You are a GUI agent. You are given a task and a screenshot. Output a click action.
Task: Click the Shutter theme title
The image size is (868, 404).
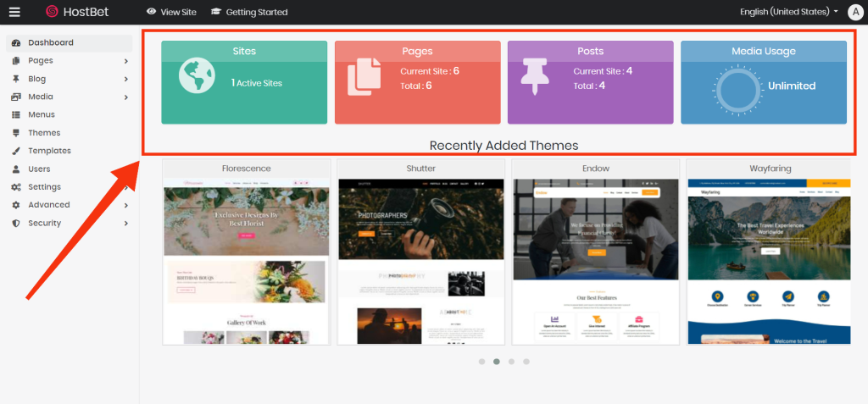420,169
